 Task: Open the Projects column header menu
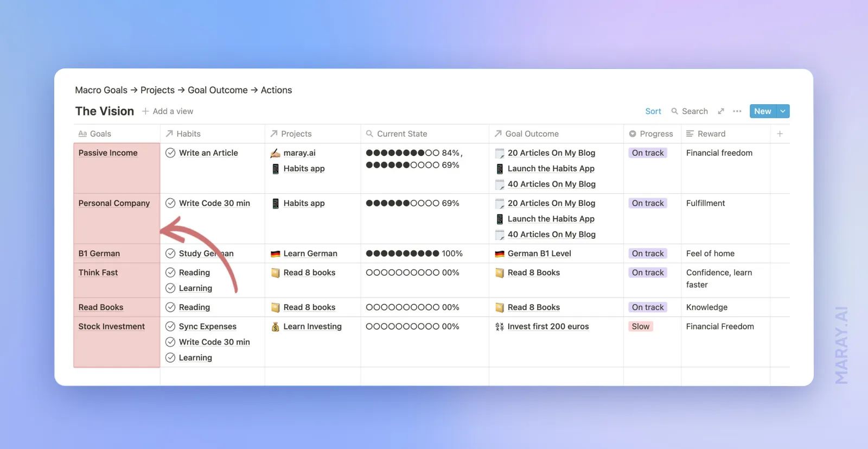312,134
